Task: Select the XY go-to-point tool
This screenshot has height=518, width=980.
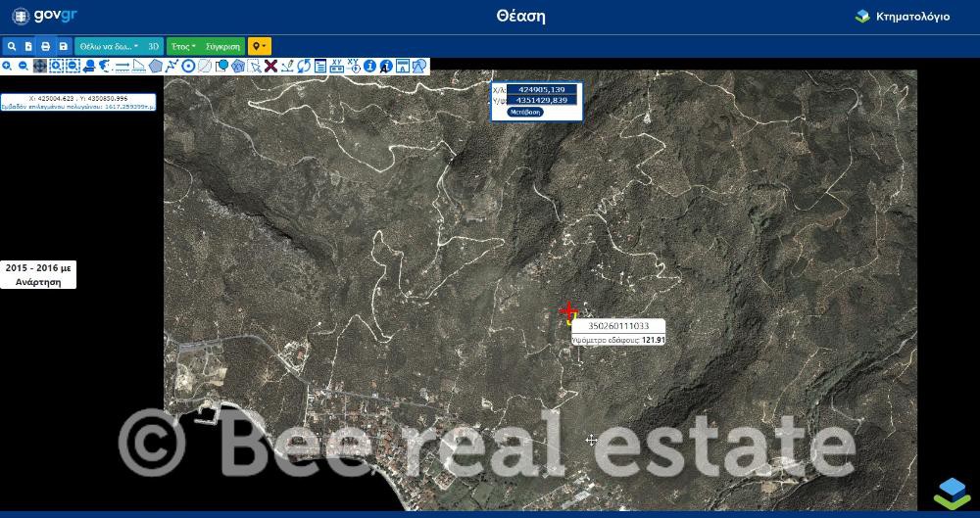Action: 354,67
